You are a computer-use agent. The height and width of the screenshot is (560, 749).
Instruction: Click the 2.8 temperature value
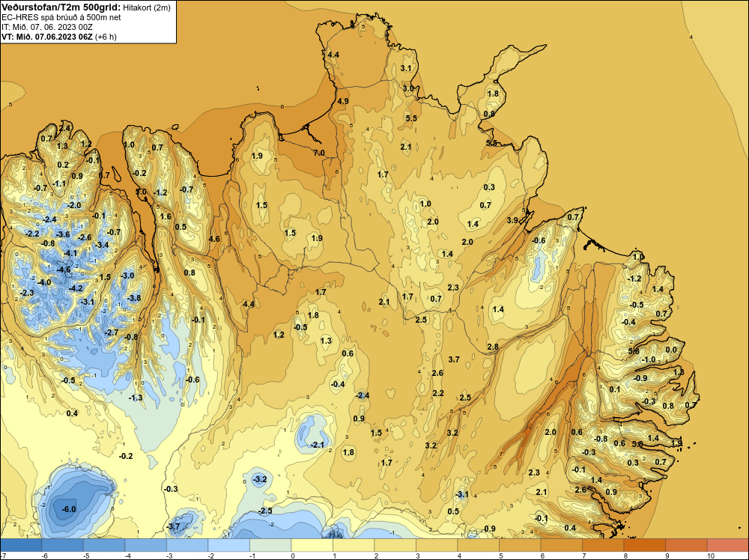(493, 347)
